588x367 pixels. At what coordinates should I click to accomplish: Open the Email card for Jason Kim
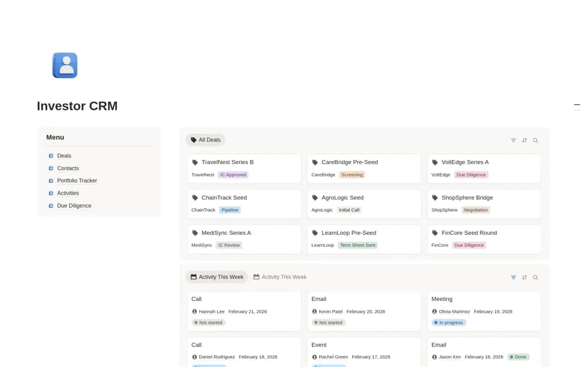[484, 352]
